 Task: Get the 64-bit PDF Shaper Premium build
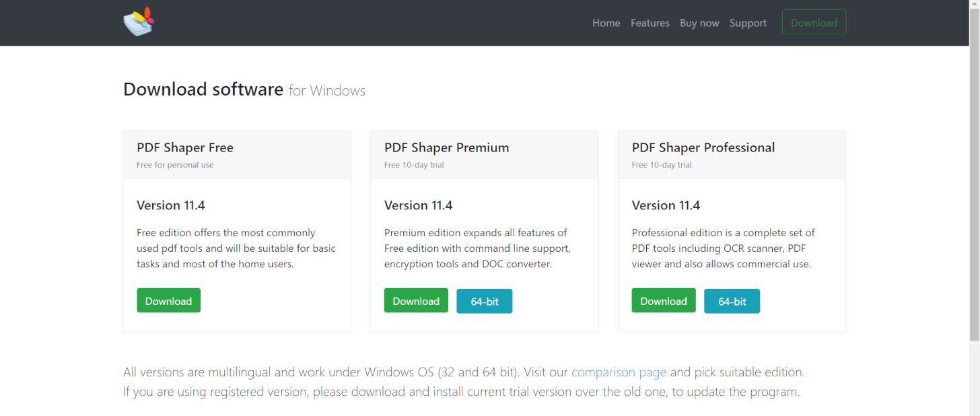485,301
